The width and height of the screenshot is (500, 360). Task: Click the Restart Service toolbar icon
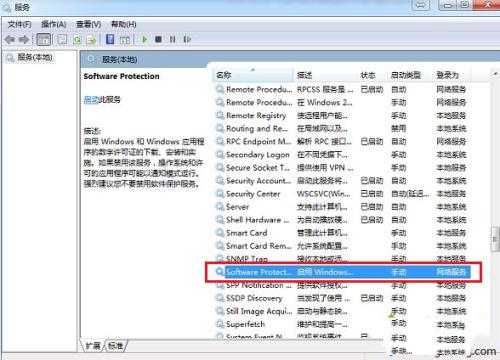point(187,39)
